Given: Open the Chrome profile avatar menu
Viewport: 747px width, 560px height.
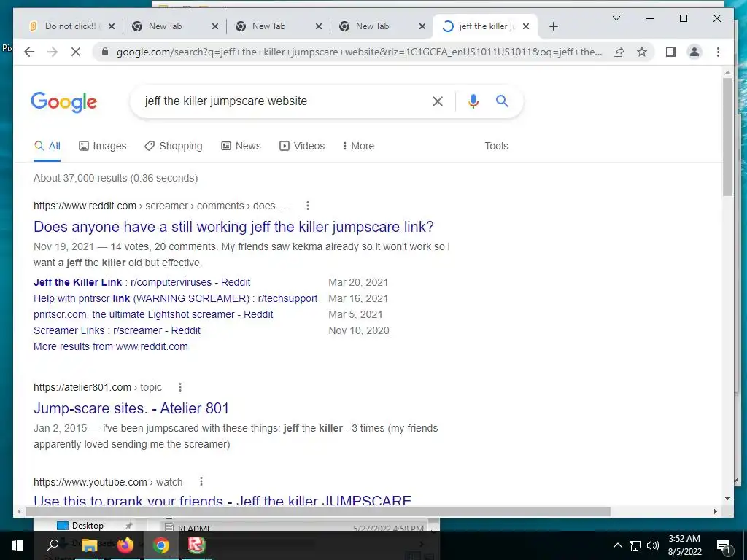Looking at the screenshot, I should [x=694, y=52].
